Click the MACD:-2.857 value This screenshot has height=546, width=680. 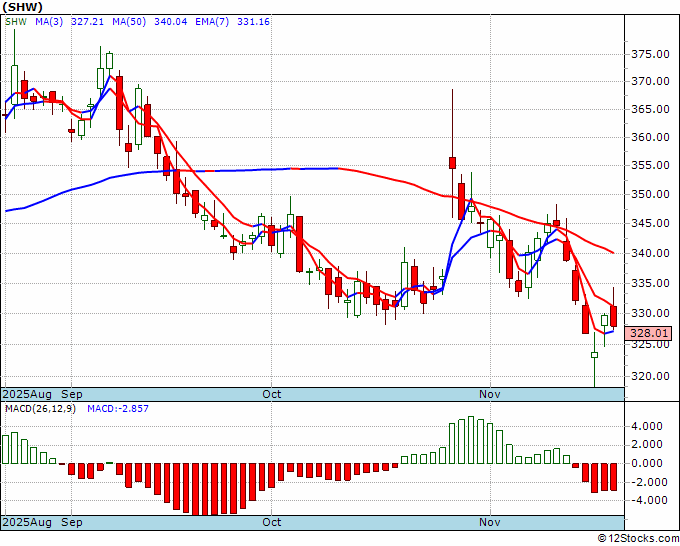[x=118, y=409]
